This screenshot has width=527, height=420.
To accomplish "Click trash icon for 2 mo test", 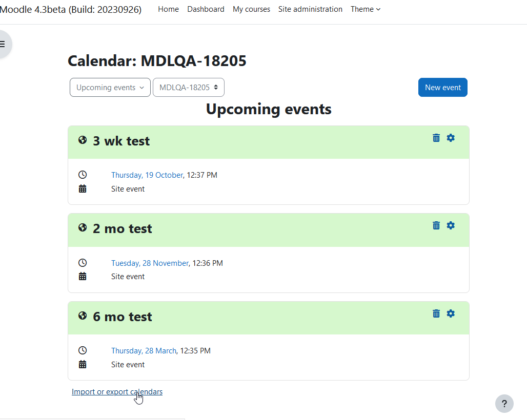I will (x=436, y=225).
